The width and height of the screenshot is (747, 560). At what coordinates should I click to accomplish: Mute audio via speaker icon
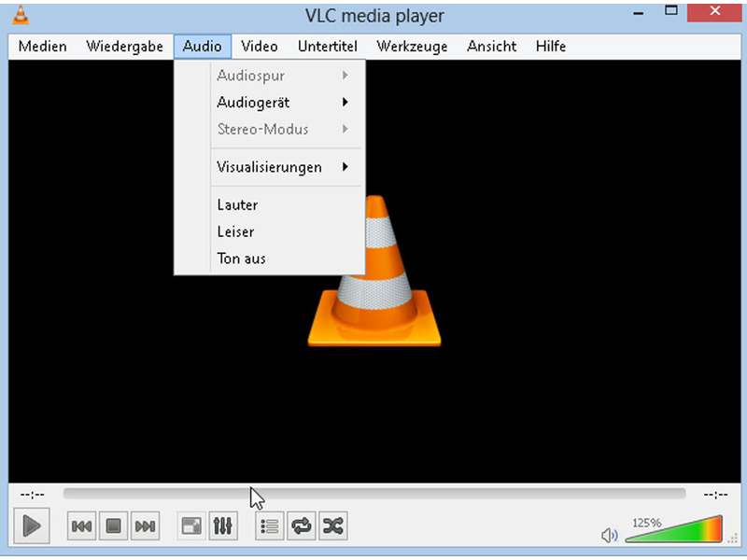tap(610, 535)
